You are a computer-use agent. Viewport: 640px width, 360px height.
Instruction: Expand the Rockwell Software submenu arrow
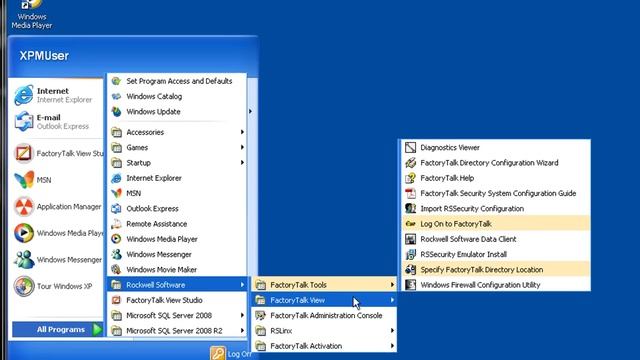point(242,285)
